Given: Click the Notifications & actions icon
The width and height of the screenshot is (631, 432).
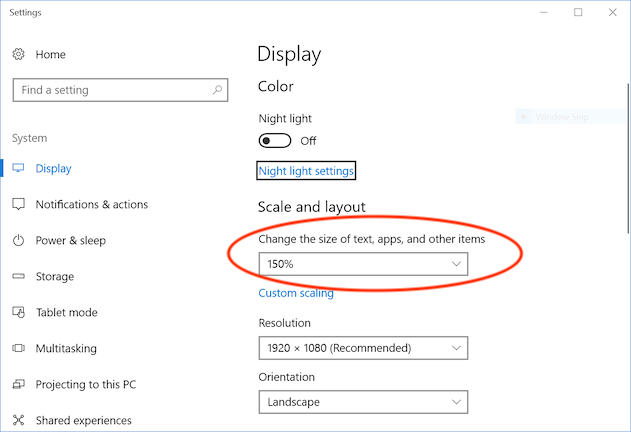Looking at the screenshot, I should pos(18,205).
